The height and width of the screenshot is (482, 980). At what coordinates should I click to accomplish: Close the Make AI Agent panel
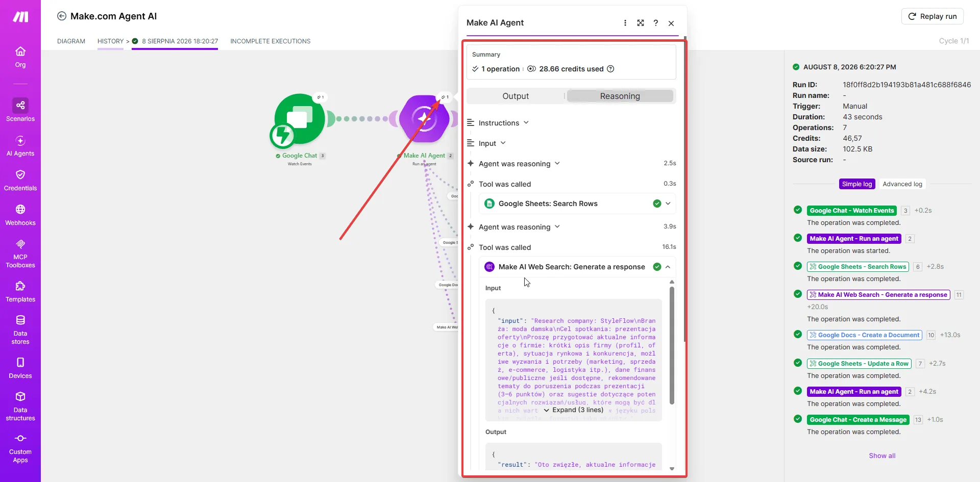point(671,23)
